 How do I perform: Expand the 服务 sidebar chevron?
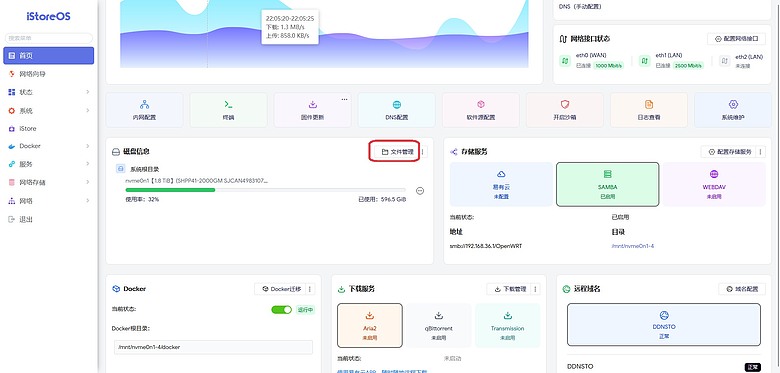(x=88, y=164)
